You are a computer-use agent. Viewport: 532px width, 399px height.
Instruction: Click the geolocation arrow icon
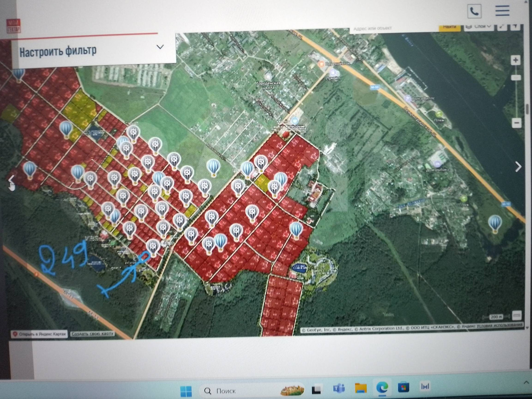point(515,27)
